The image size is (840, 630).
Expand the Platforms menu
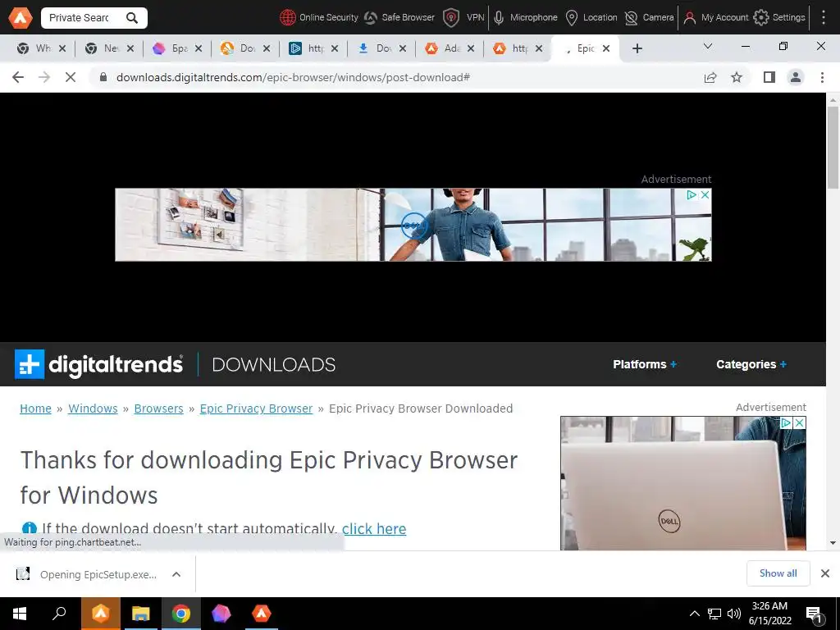(x=645, y=364)
